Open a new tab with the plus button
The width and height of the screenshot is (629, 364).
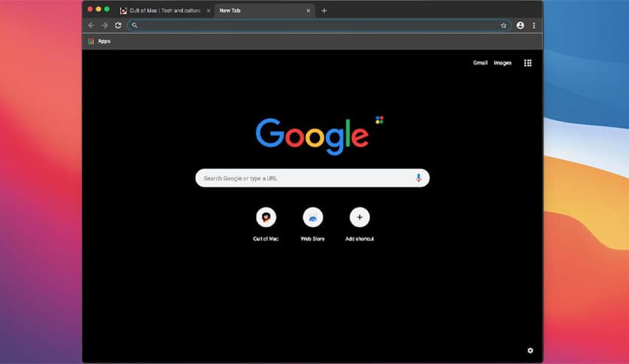coord(324,11)
